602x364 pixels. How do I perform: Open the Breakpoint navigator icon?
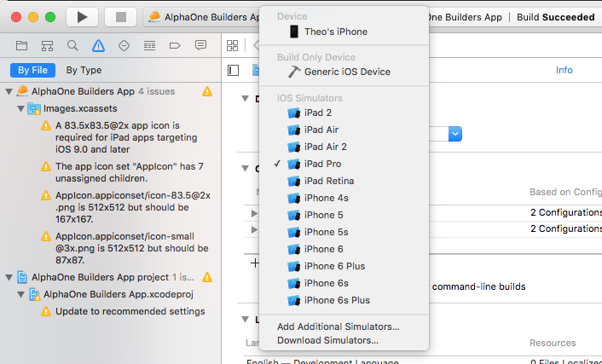(x=175, y=46)
